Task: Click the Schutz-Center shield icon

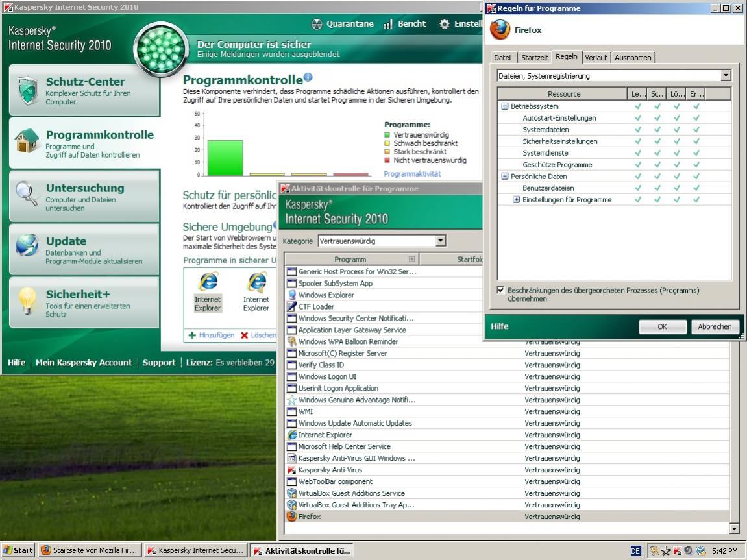Action: [28, 90]
